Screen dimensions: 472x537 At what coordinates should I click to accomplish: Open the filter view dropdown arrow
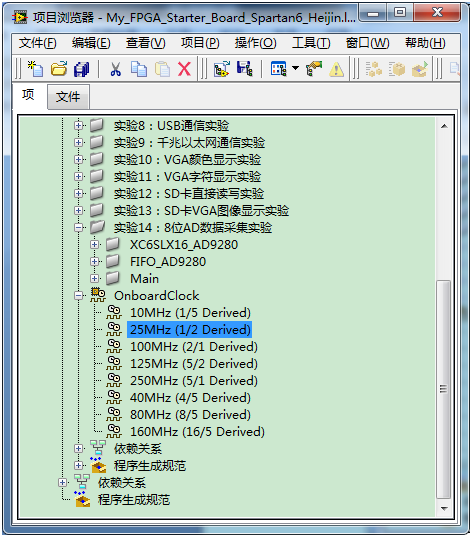295,68
